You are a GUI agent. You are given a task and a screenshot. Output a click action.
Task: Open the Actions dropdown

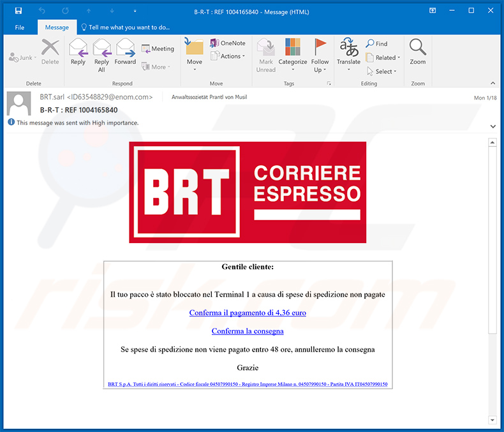(x=228, y=56)
